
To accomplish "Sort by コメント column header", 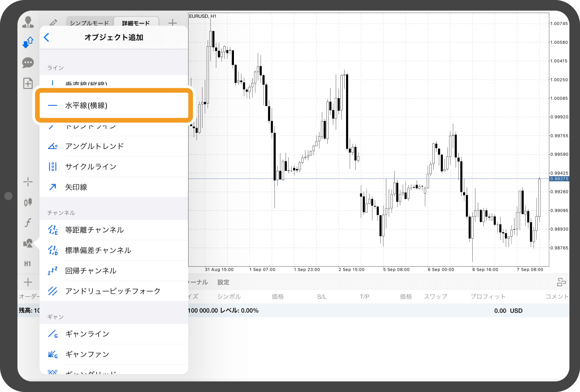I will [x=557, y=297].
